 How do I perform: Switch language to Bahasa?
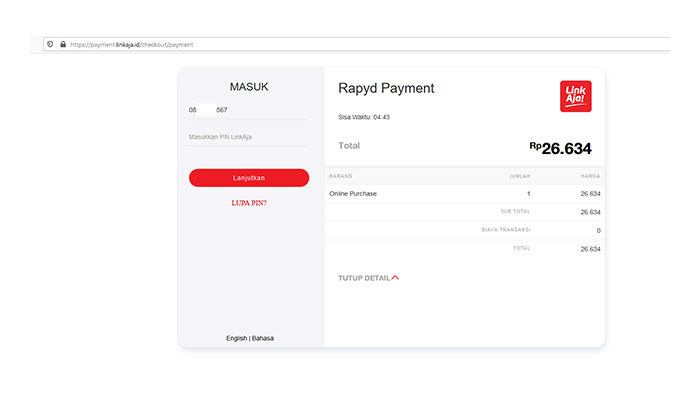coord(262,338)
